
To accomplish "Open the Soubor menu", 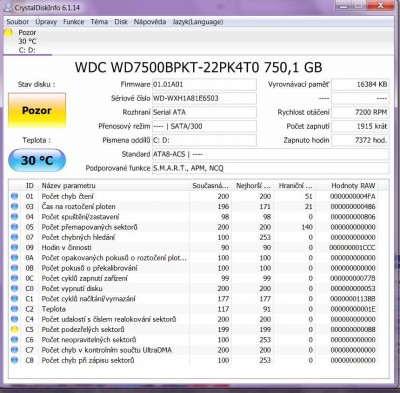I will point(17,22).
